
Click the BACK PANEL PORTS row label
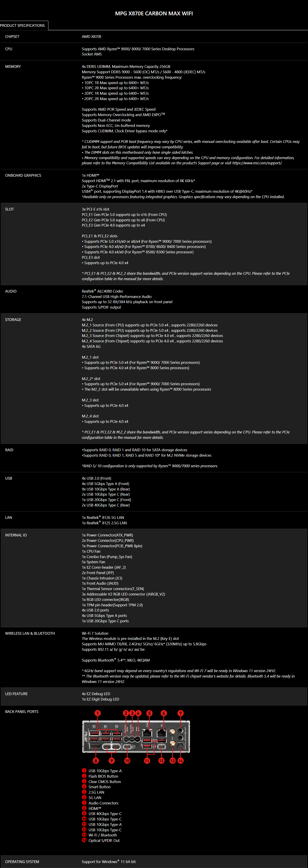[22, 711]
